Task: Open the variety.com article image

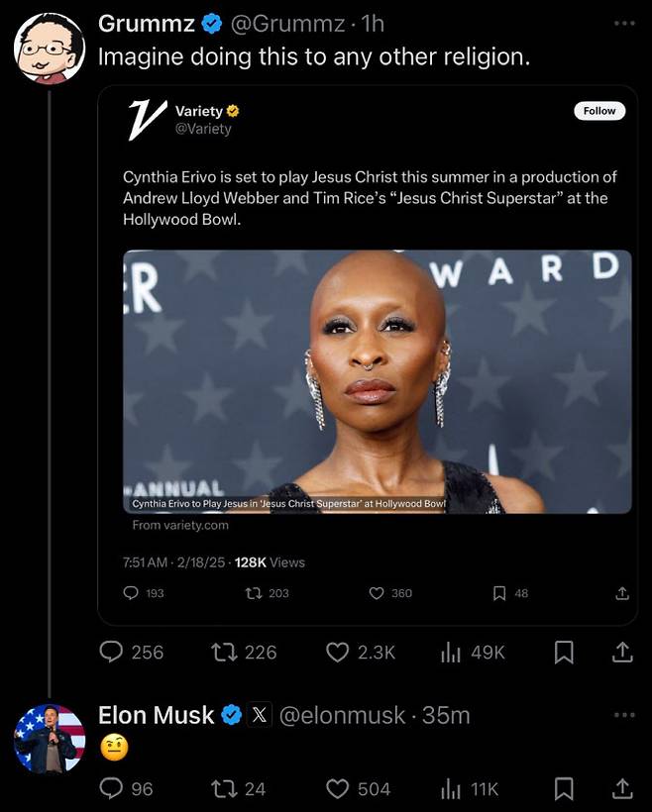Action: point(377,381)
